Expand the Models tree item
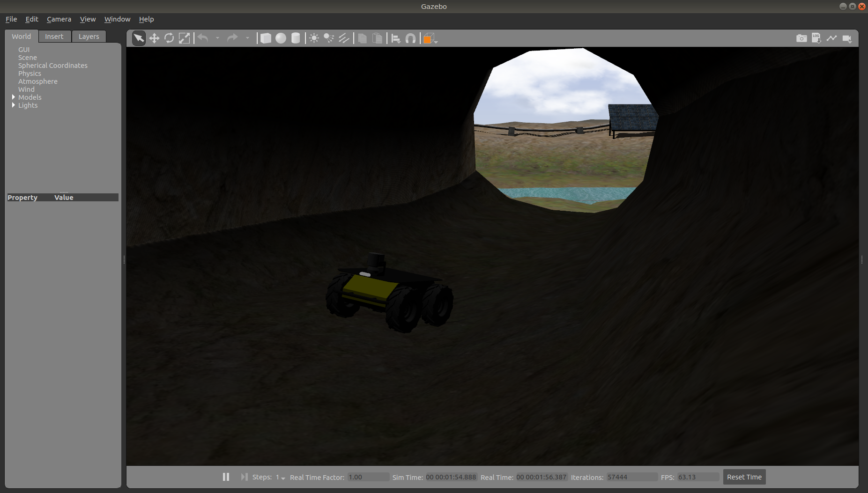 (14, 97)
